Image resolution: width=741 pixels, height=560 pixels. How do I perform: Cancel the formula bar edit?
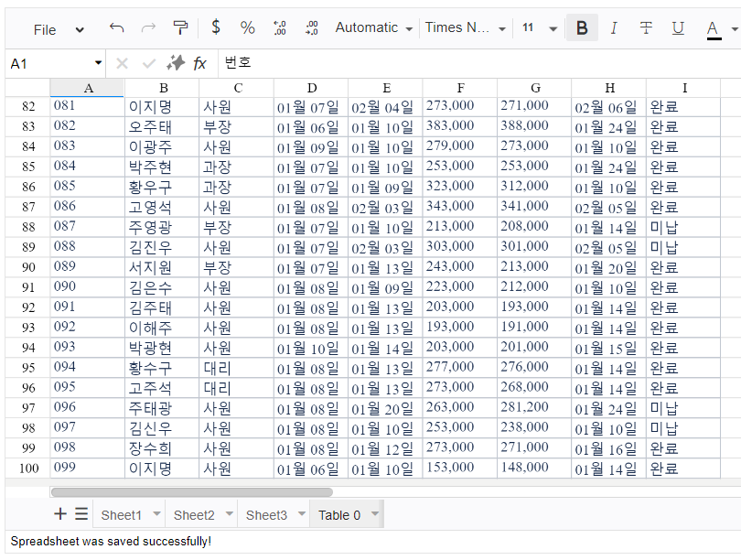point(122,63)
